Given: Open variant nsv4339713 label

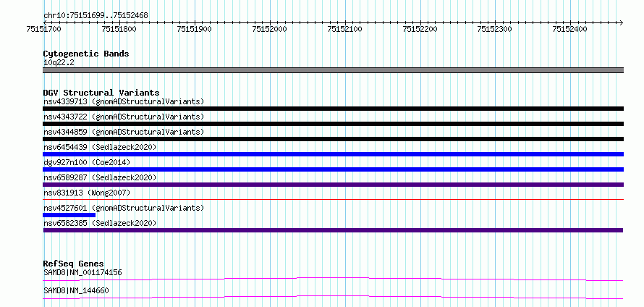Looking at the screenshot, I should 124,101.
